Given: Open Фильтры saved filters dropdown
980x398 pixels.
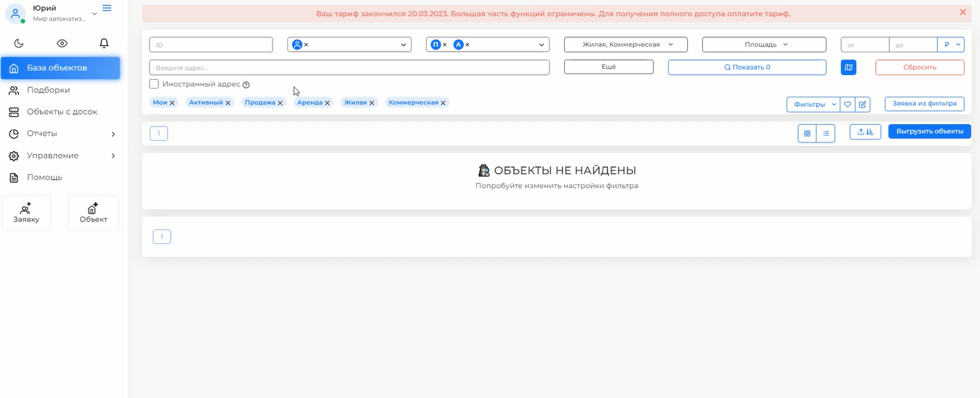Looking at the screenshot, I should pyautogui.click(x=814, y=105).
